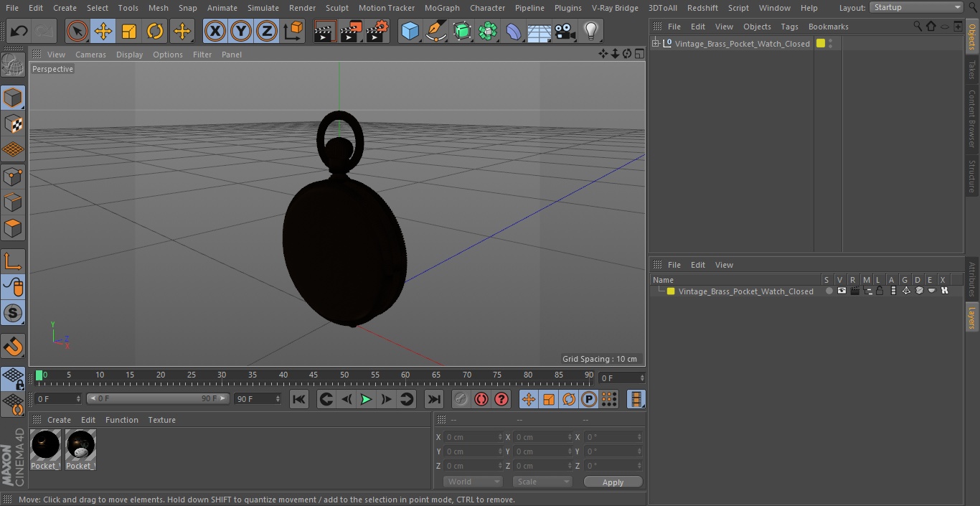Switch to Edges mode
The height and width of the screenshot is (506, 980).
click(13, 202)
